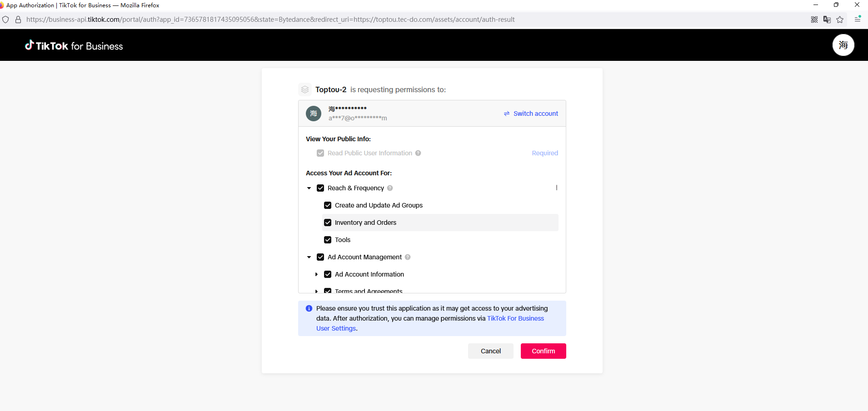Click the Required label

[x=545, y=153]
